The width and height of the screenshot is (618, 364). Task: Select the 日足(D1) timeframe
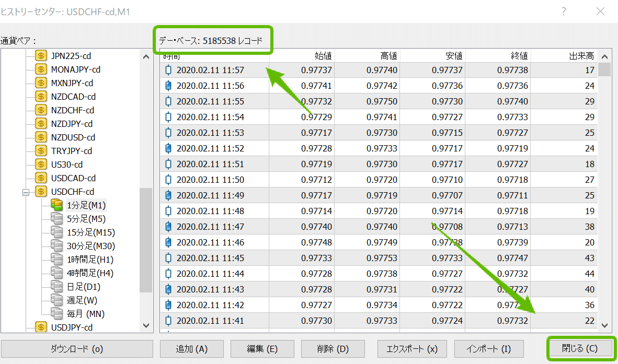click(83, 287)
